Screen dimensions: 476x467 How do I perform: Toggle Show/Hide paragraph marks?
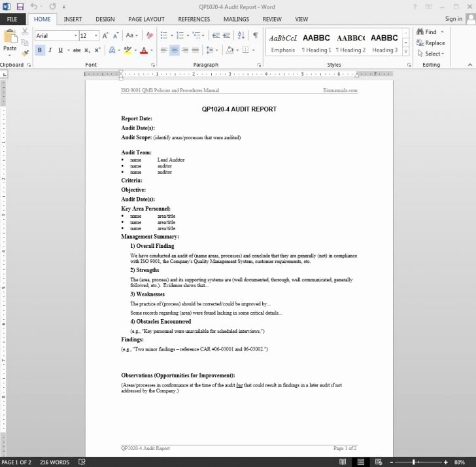256,35
